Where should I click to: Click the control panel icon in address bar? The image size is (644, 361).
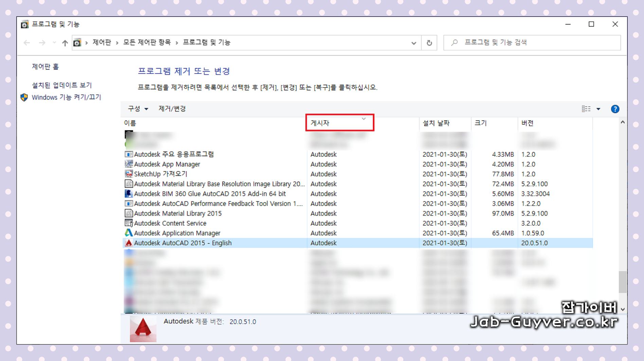[x=77, y=43]
